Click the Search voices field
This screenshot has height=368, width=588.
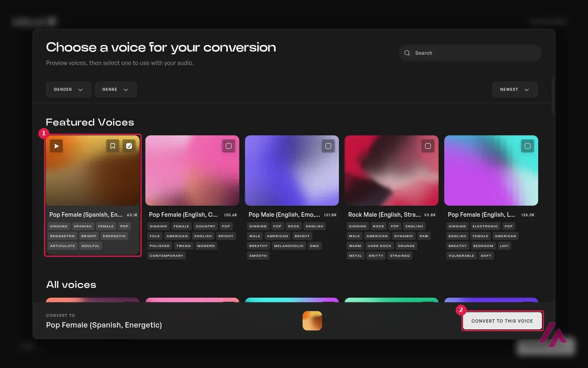470,53
